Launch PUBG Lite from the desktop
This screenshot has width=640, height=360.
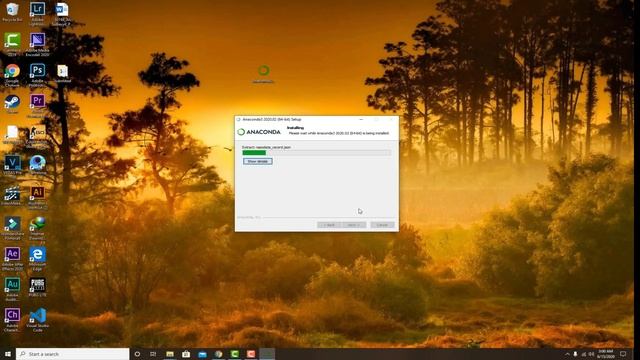click(x=37, y=287)
